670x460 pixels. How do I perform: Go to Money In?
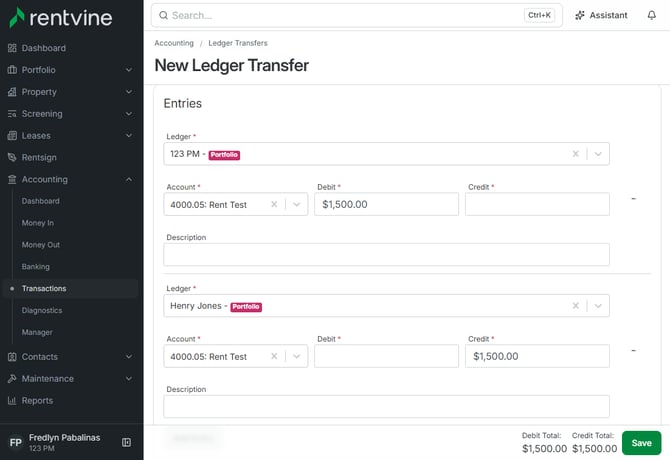tap(38, 223)
